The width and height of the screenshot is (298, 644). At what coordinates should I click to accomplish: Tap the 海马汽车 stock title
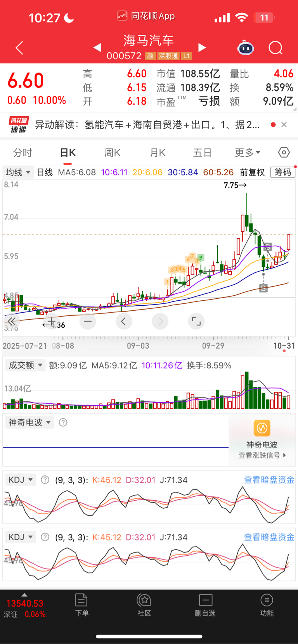(149, 40)
